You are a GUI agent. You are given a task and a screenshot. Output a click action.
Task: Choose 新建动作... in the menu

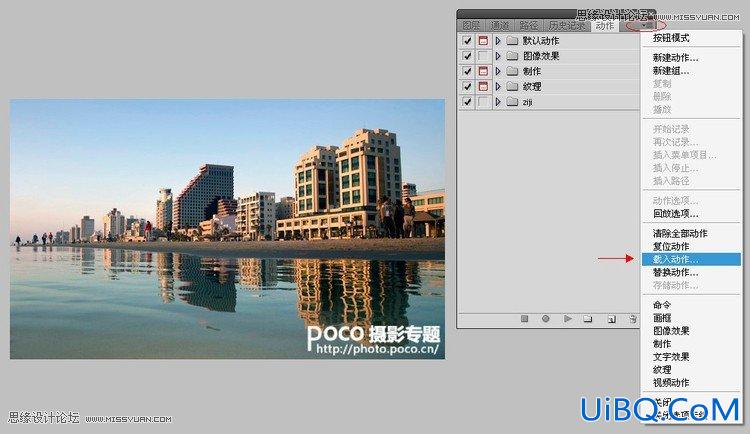coord(676,57)
